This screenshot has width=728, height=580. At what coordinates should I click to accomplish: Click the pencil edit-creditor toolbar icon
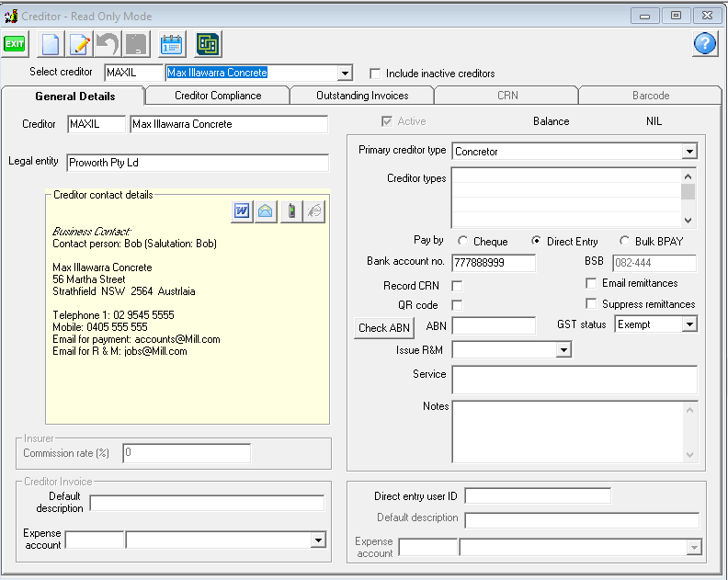(80, 43)
